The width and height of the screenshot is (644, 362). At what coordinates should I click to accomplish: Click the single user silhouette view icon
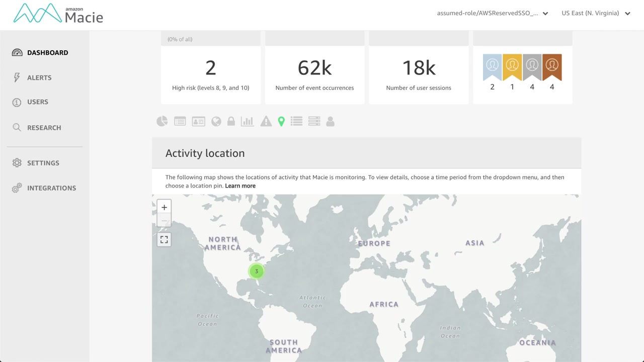[x=330, y=121]
